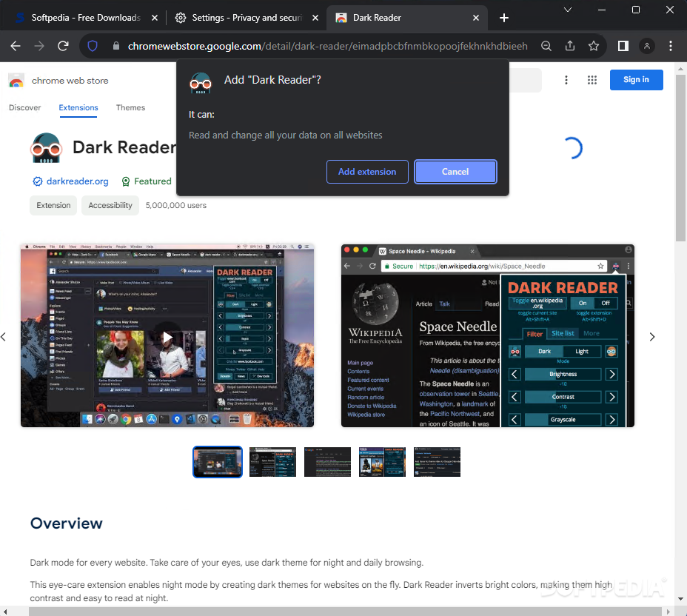Viewport: 687px width, 616px height.
Task: Select the third carousel thumbnail
Action: coord(327,462)
